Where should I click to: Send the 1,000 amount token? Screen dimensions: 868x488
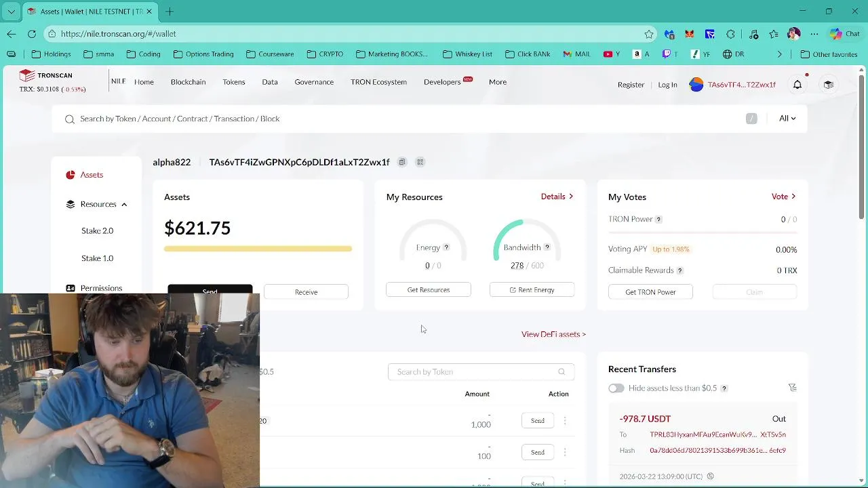pos(538,421)
